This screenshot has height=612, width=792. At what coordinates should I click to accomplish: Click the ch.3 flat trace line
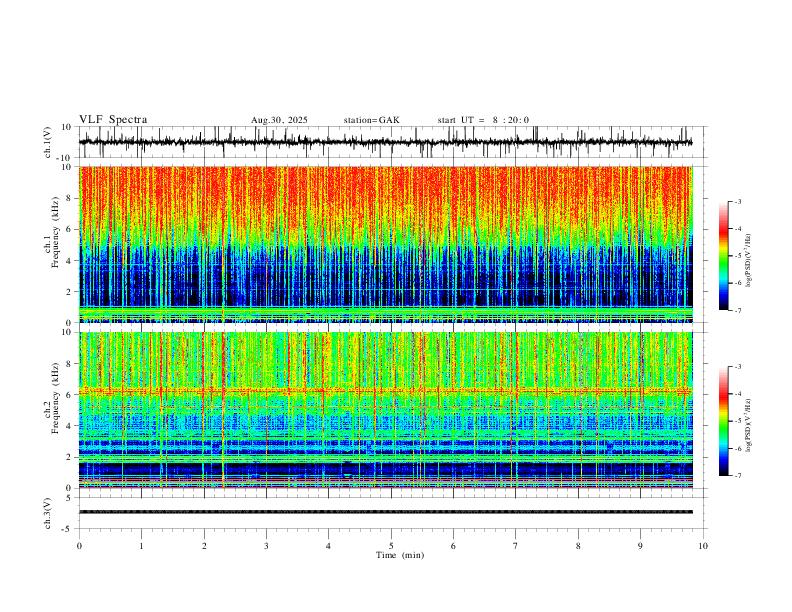386,512
